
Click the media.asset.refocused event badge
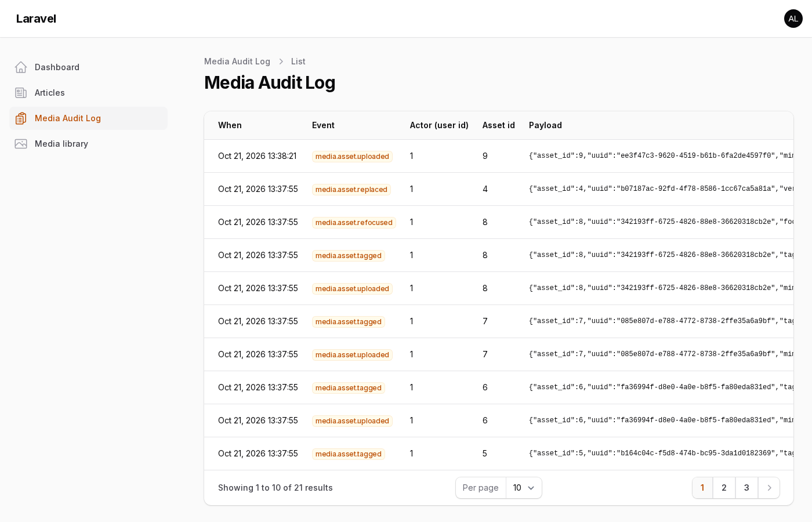354,223
